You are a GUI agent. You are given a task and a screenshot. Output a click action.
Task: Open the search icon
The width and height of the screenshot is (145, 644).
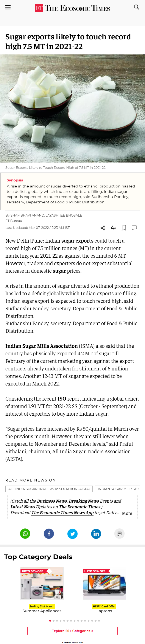(x=136, y=7)
